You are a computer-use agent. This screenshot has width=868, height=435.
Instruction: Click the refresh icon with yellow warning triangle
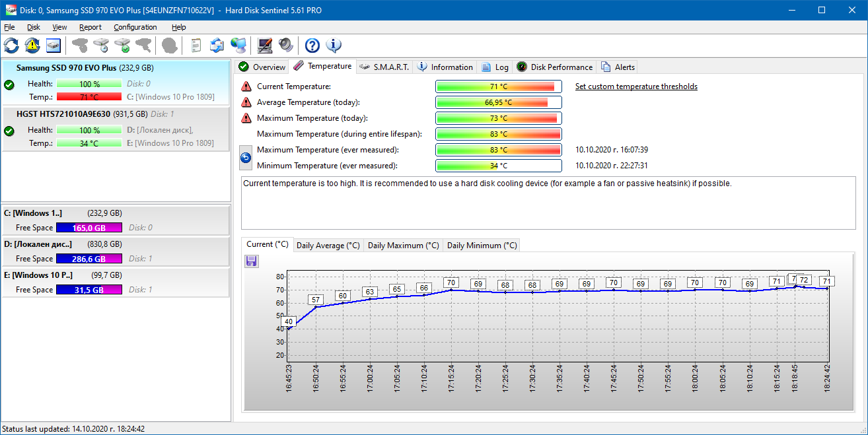point(32,46)
